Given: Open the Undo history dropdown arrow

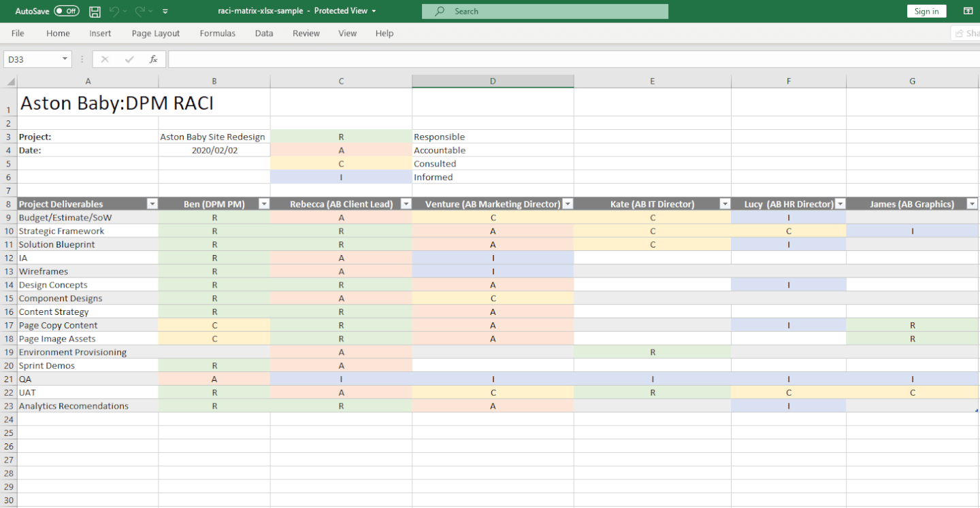Looking at the screenshot, I should click(125, 11).
